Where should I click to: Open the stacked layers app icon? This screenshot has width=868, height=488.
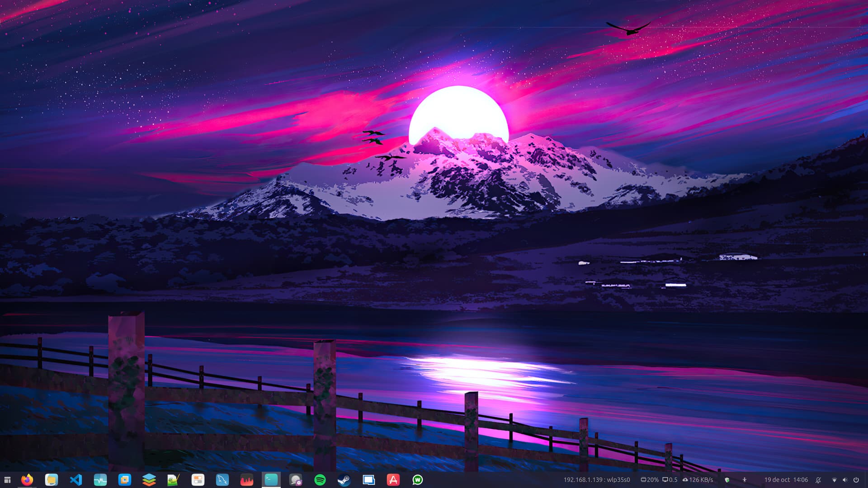(x=149, y=480)
